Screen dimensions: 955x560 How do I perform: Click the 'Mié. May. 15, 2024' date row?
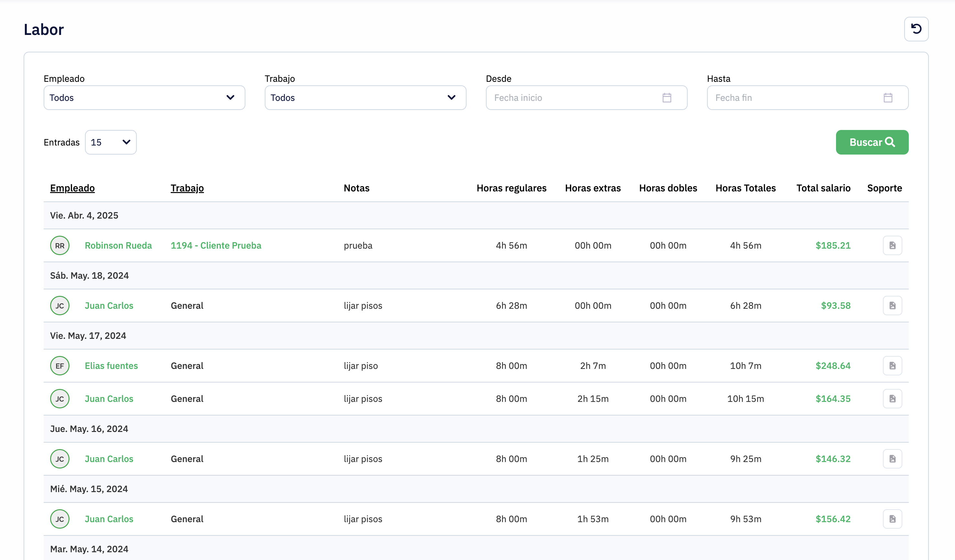(476, 490)
